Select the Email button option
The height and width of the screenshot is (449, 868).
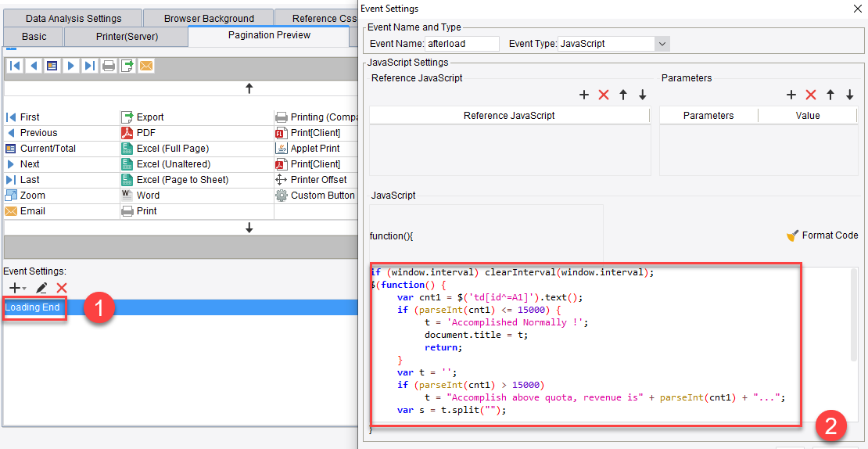(25, 211)
